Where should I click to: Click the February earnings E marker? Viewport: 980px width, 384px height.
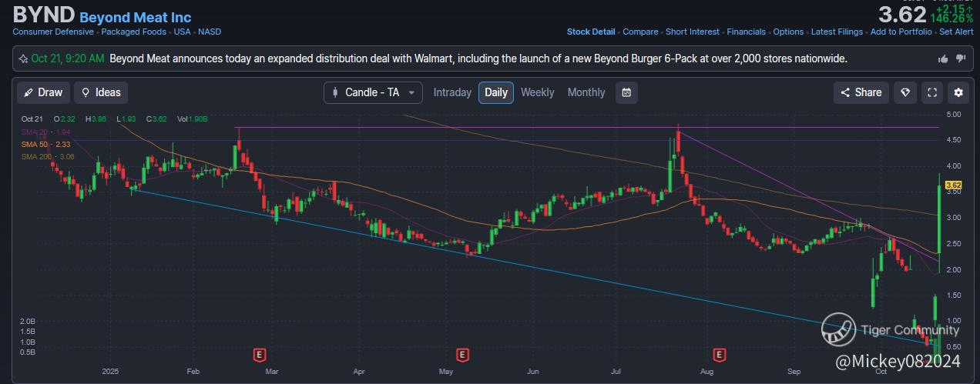coord(260,355)
